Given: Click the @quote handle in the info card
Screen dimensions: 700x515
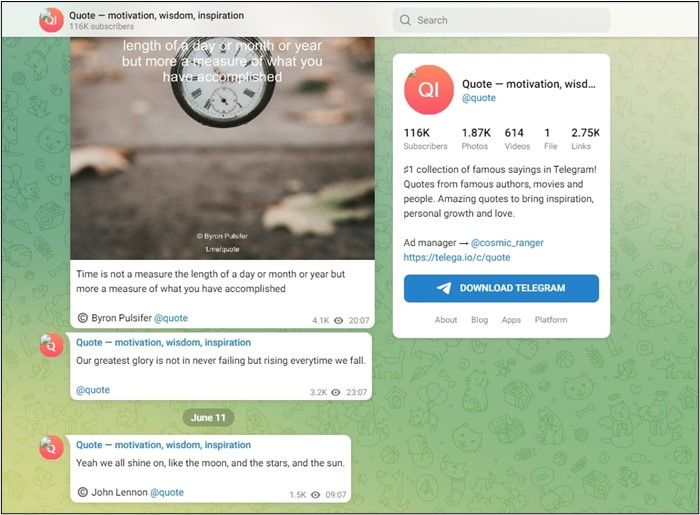Looking at the screenshot, I should [x=479, y=98].
